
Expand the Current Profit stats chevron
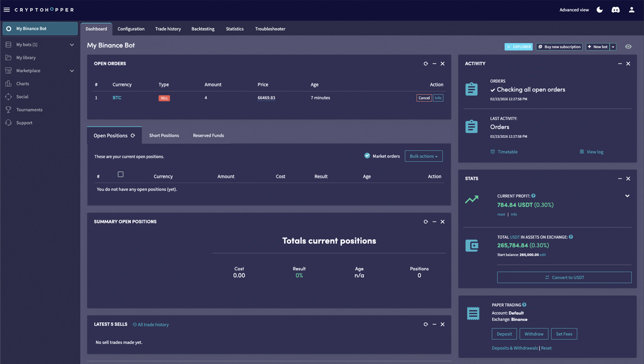(x=627, y=196)
